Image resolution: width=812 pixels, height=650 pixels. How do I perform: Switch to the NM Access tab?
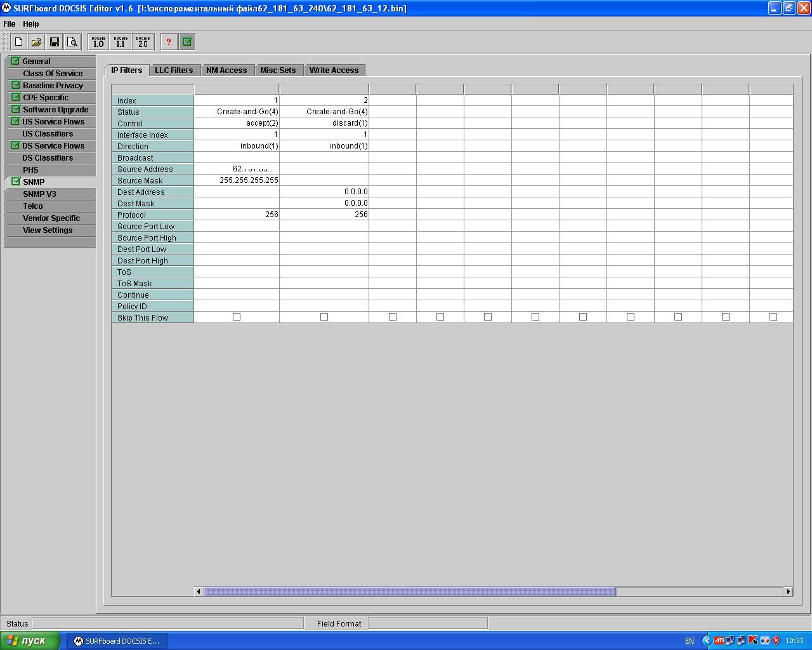point(226,70)
